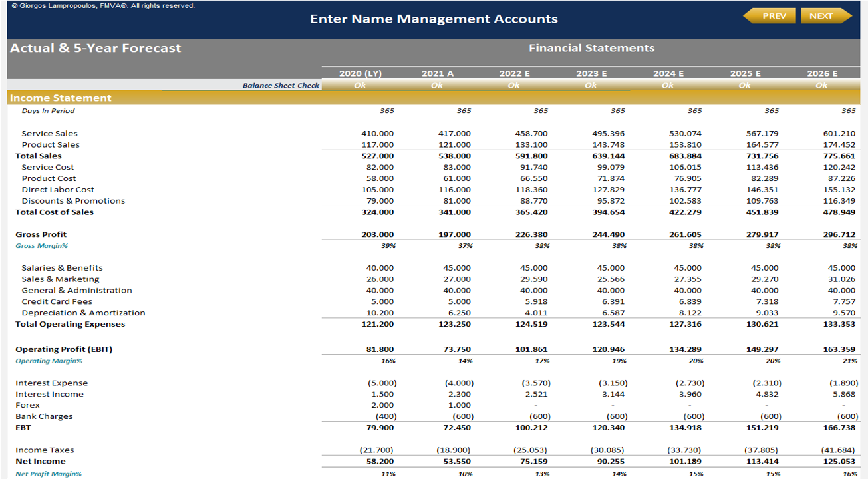
Task: Select the 2023 E column header
Action: (x=591, y=73)
